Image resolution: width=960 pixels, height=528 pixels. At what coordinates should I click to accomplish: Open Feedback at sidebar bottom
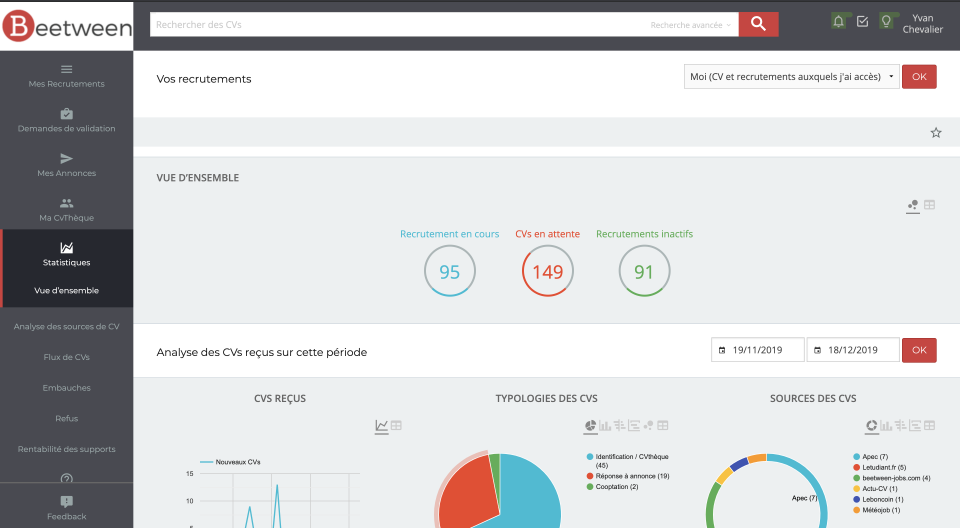coord(67,508)
